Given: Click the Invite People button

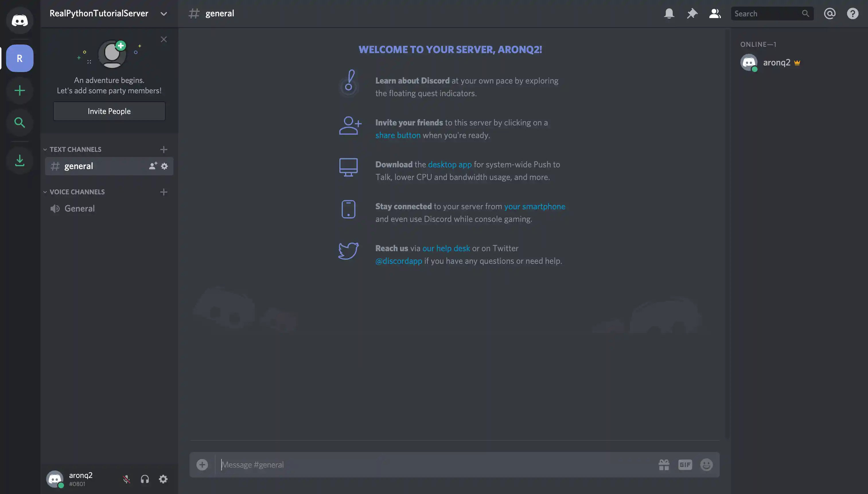Looking at the screenshot, I should point(109,111).
